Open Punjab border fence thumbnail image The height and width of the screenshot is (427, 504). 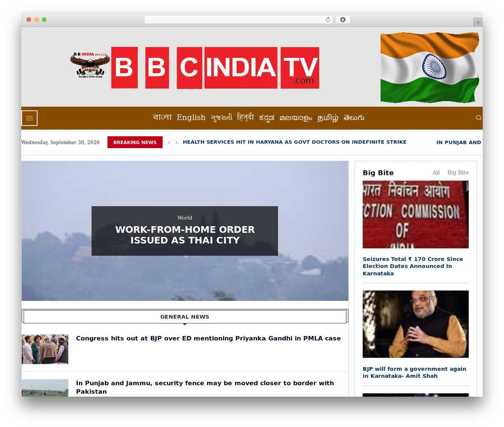45,388
